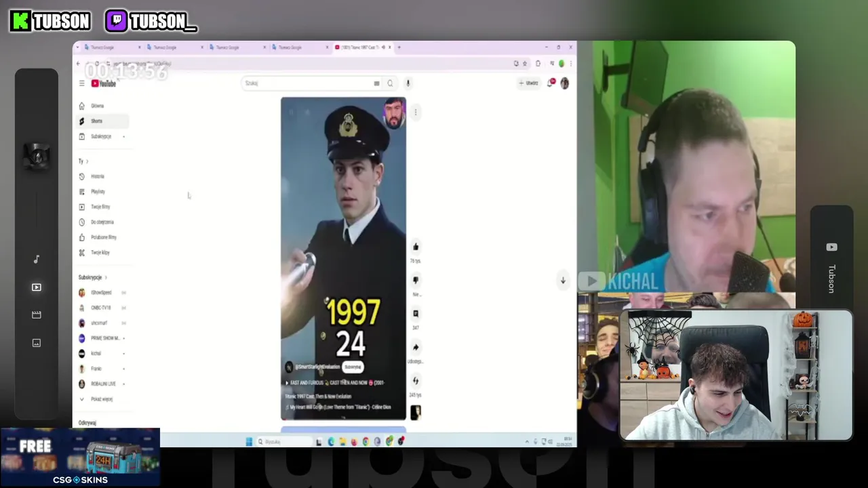868x488 pixels.
Task: Open the account avatar menu
Action: pos(564,83)
